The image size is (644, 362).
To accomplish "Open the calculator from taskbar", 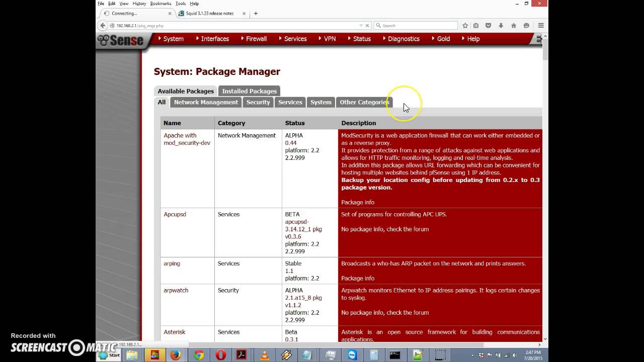I will 374,355.
